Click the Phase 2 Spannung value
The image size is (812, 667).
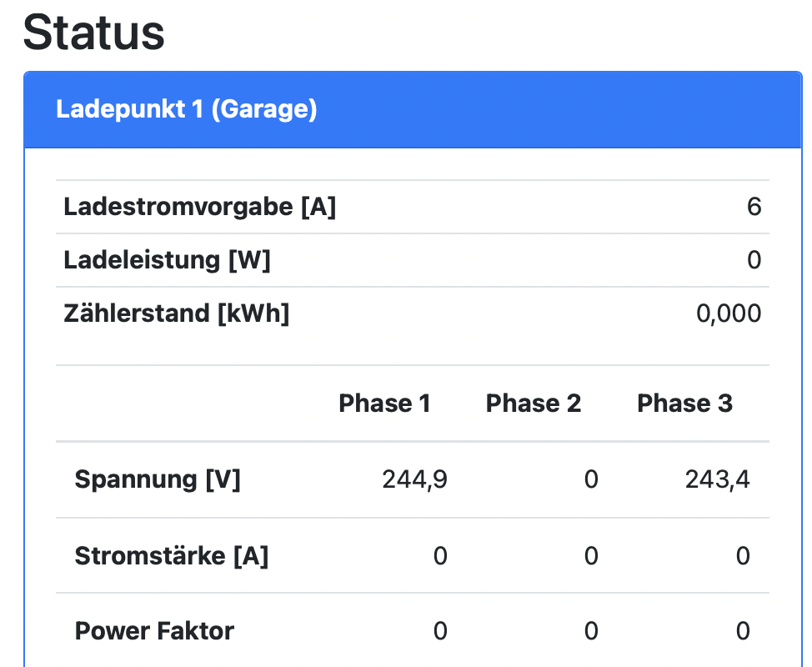click(x=590, y=479)
